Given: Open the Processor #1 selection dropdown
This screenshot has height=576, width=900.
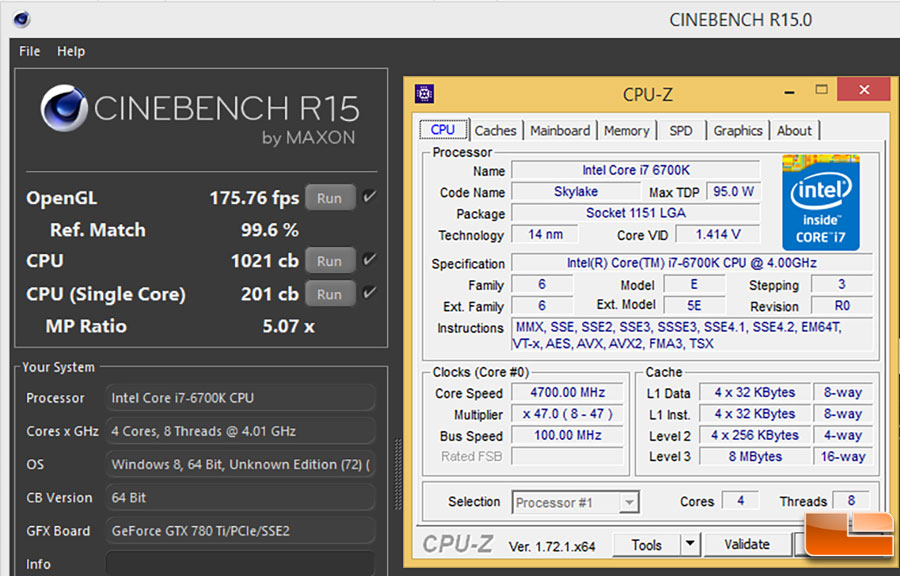Looking at the screenshot, I should [x=576, y=503].
